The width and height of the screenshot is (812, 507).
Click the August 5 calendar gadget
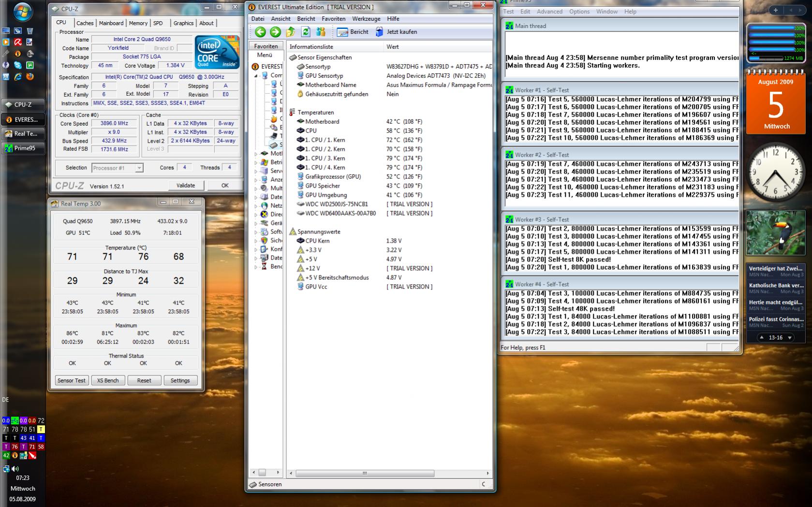775,102
